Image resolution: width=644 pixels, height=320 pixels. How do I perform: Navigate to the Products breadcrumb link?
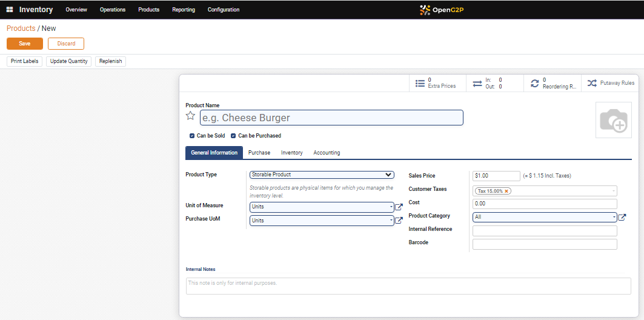21,28
